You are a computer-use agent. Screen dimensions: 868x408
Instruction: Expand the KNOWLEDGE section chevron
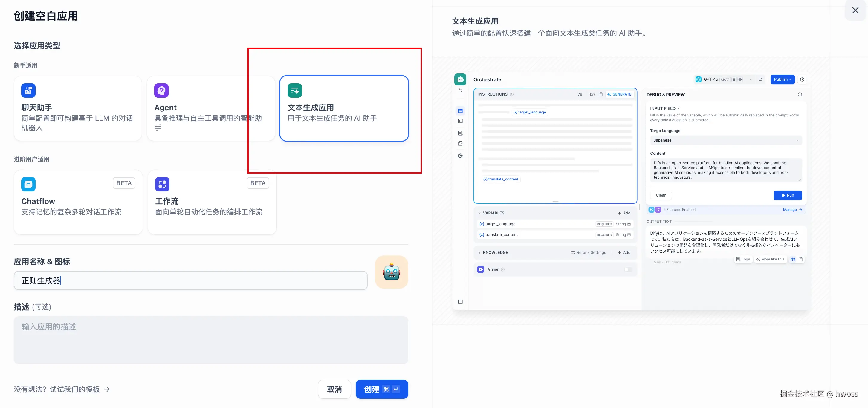pyautogui.click(x=479, y=252)
